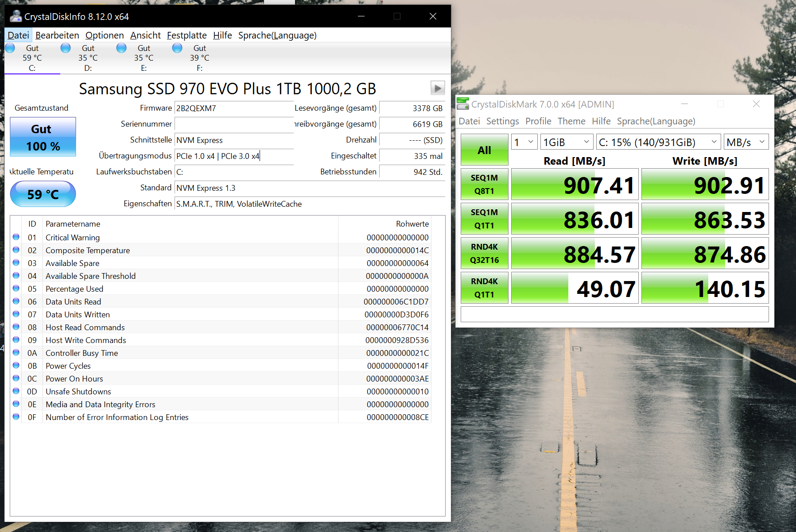Image resolution: width=796 pixels, height=532 pixels.
Task: Open the MB/s unit dropdown
Action: 746,142
